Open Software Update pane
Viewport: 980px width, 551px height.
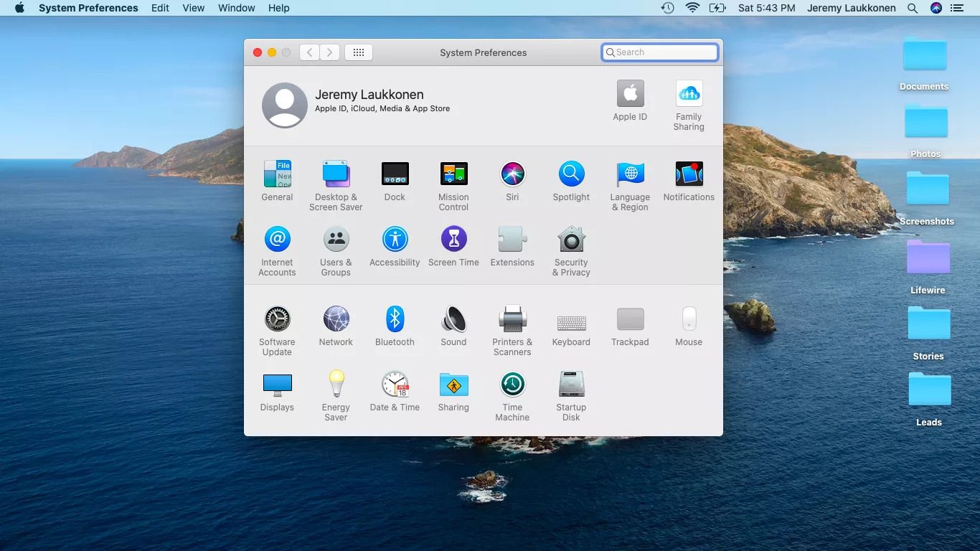(x=277, y=319)
